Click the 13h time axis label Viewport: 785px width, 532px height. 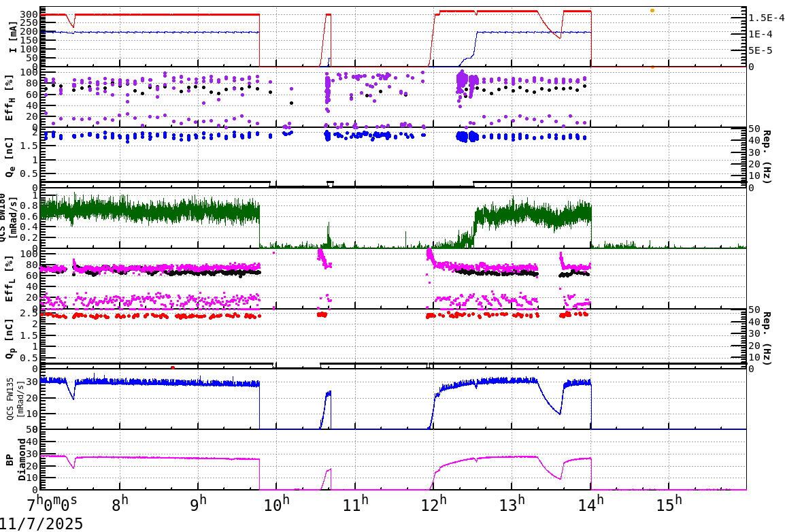(512, 503)
